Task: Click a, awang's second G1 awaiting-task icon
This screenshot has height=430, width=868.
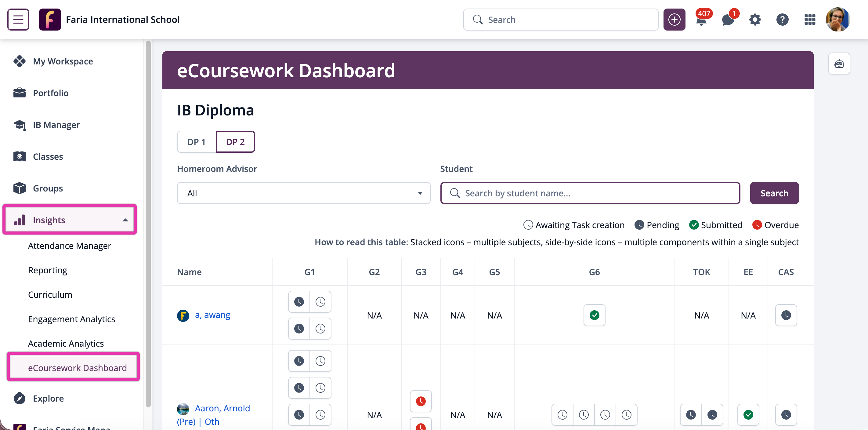Action: [320, 328]
